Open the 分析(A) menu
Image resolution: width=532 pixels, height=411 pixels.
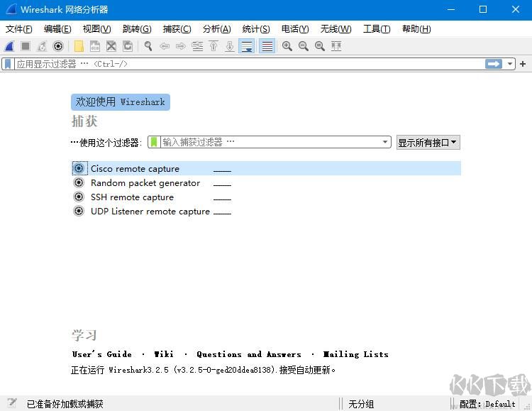tap(216, 29)
